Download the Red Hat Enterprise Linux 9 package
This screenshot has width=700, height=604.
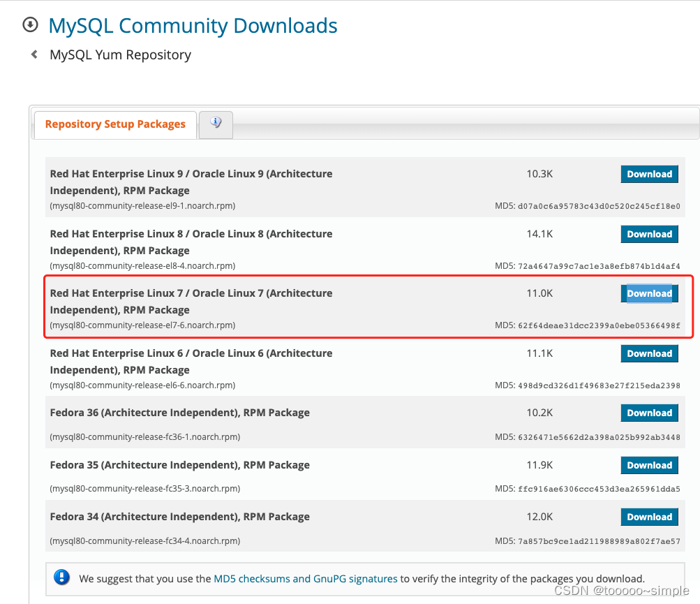point(649,175)
